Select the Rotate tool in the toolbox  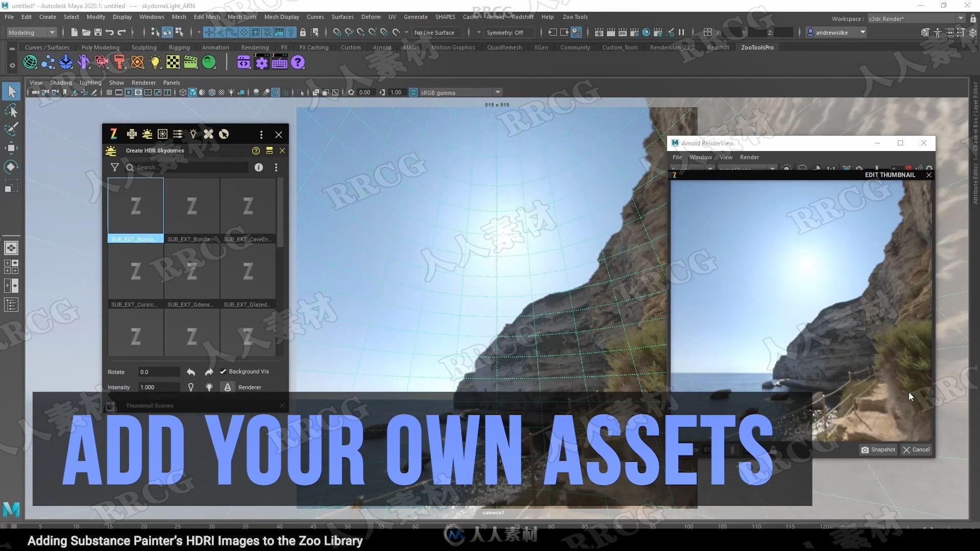tap(11, 167)
